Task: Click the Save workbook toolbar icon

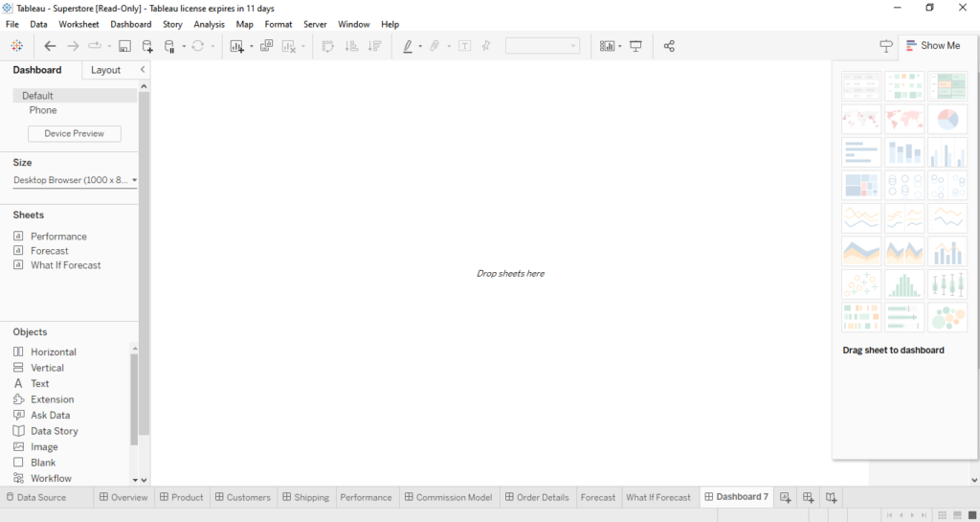Action: coord(124,46)
